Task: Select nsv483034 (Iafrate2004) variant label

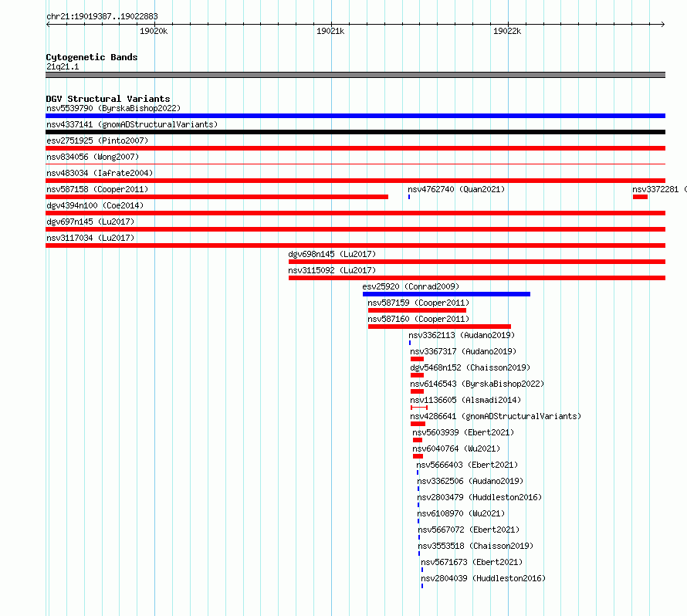Action: click(x=100, y=173)
